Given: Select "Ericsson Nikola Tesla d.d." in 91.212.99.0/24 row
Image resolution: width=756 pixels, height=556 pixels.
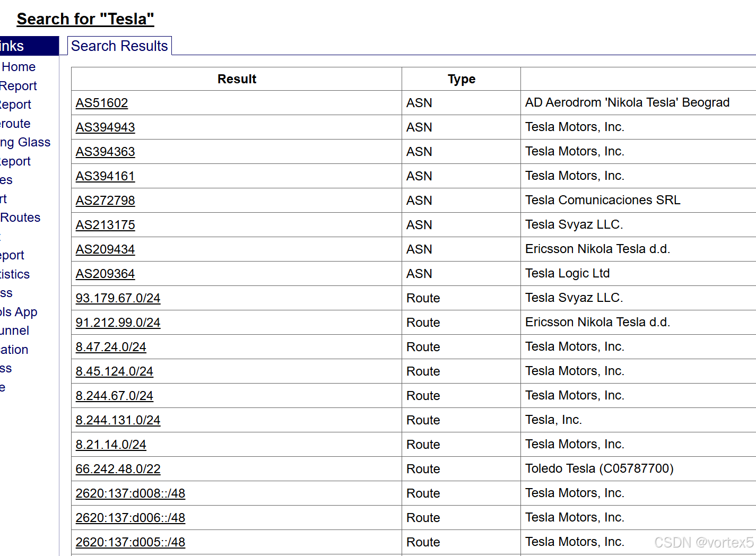Looking at the screenshot, I should [598, 322].
